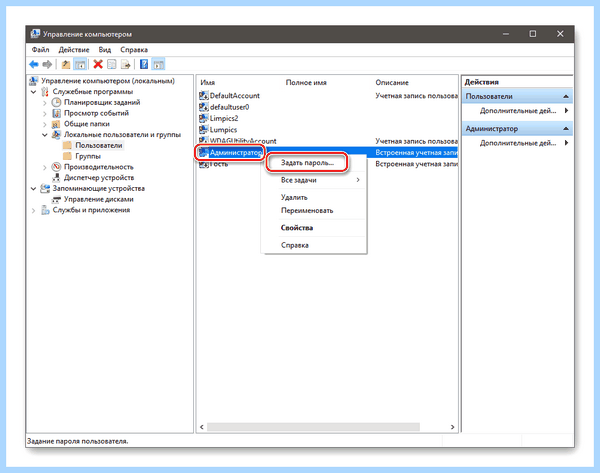
Task: Choose Задать пароль... from context menu
Action: click(307, 163)
